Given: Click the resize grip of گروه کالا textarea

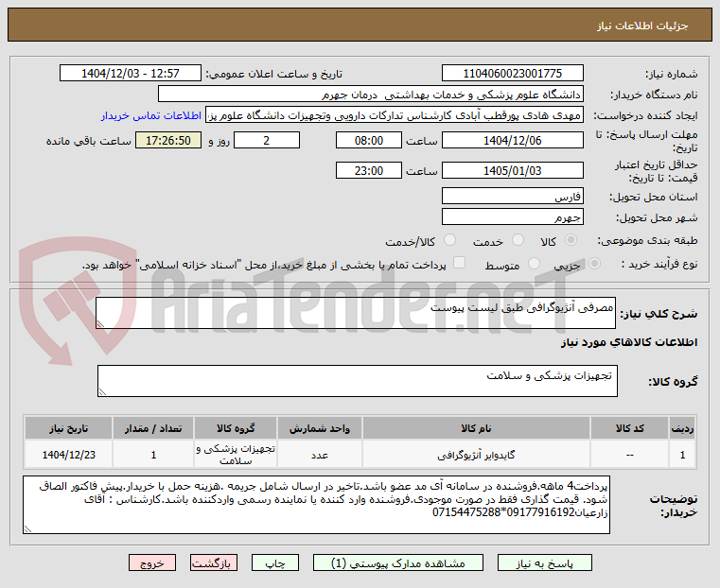Looking at the screenshot, I should [x=102, y=392].
